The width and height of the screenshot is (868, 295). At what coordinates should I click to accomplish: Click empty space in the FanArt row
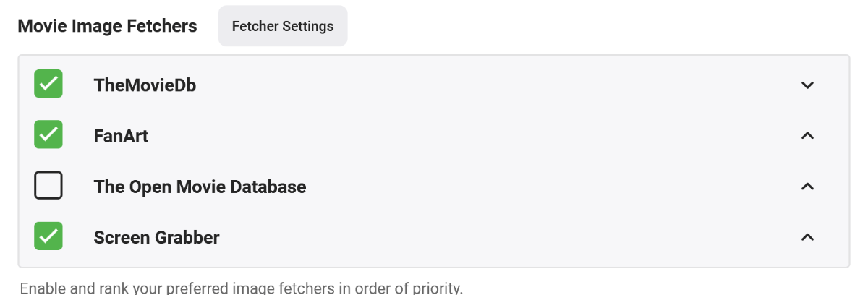point(470,136)
